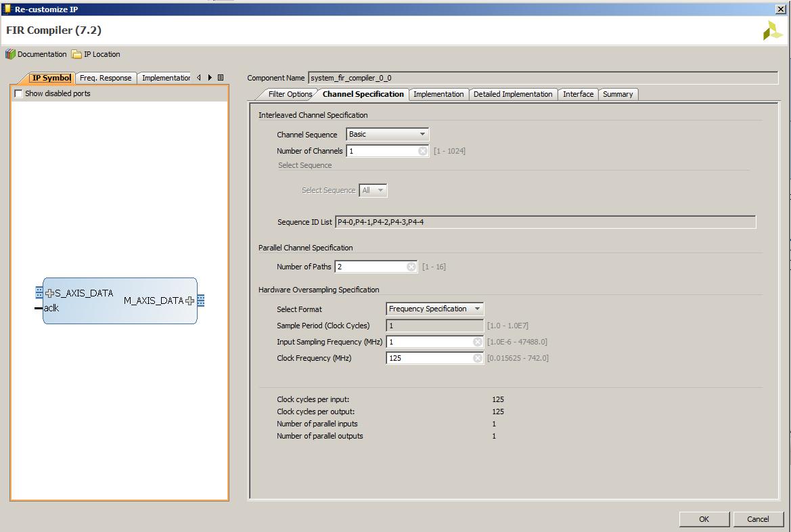Open the Channel Sequence dropdown
Image resolution: width=791 pixels, height=532 pixels.
coord(387,134)
